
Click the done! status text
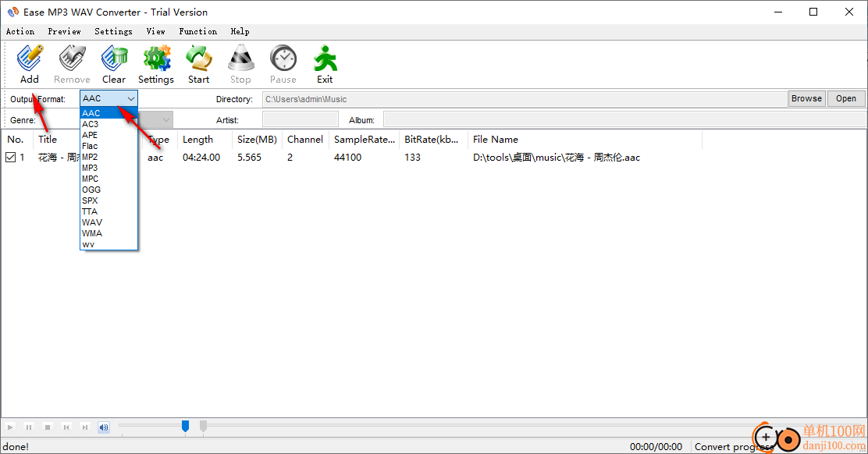(16, 447)
